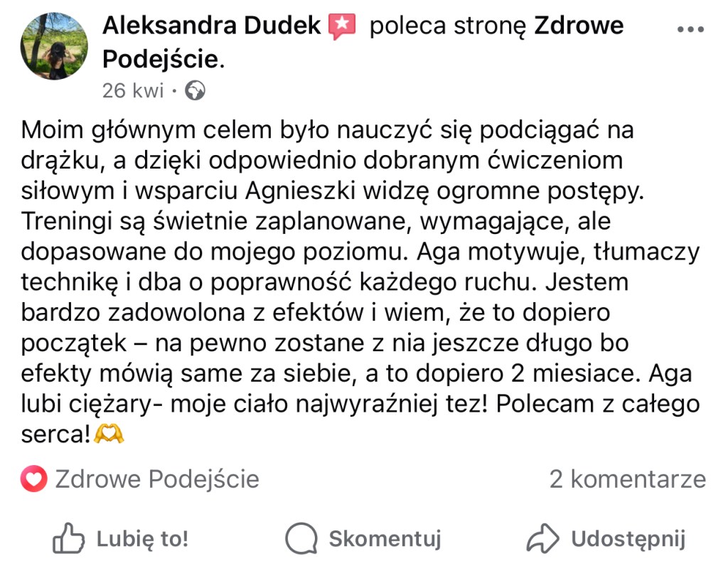Show the 2 komentarze comments
This screenshot has height=566, width=728.
[627, 479]
